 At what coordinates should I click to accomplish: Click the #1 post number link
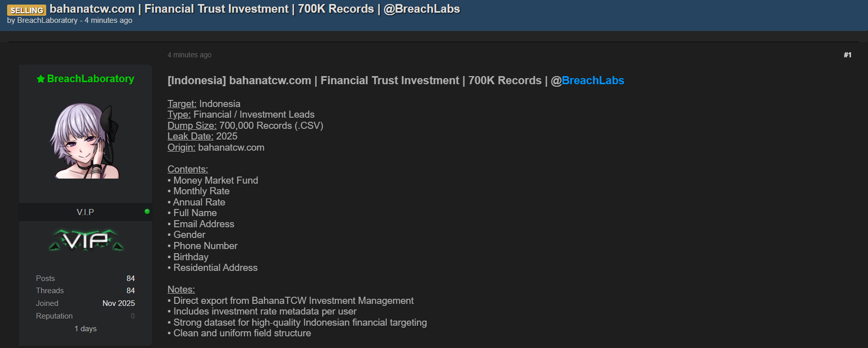tap(847, 54)
